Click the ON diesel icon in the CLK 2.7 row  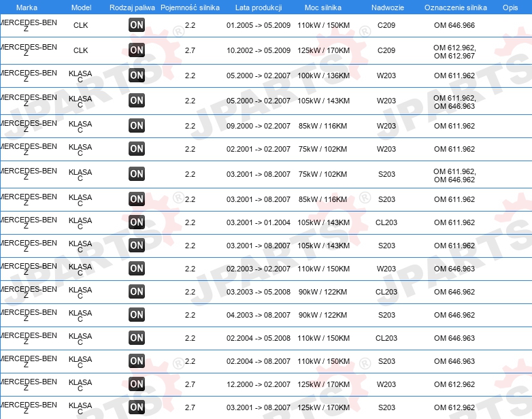coord(137,50)
